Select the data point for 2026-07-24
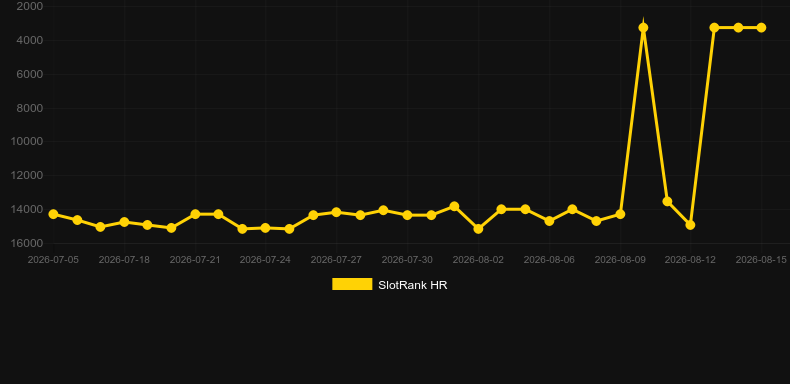 tap(266, 228)
